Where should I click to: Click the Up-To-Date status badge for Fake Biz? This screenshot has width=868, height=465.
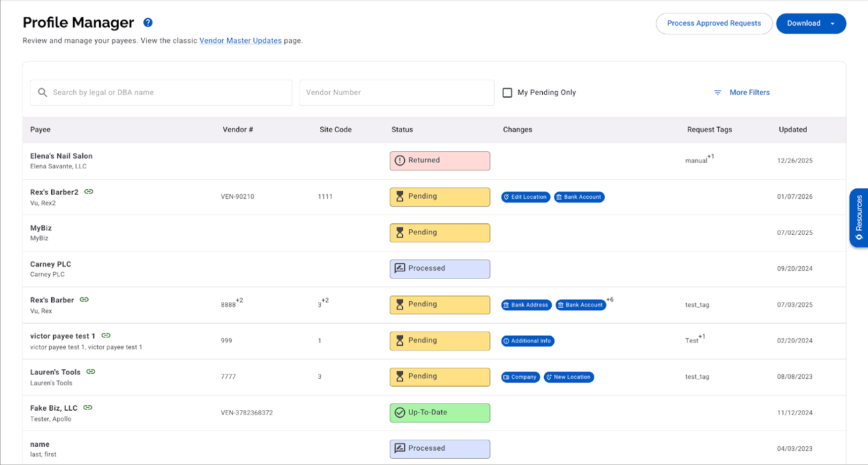click(440, 413)
